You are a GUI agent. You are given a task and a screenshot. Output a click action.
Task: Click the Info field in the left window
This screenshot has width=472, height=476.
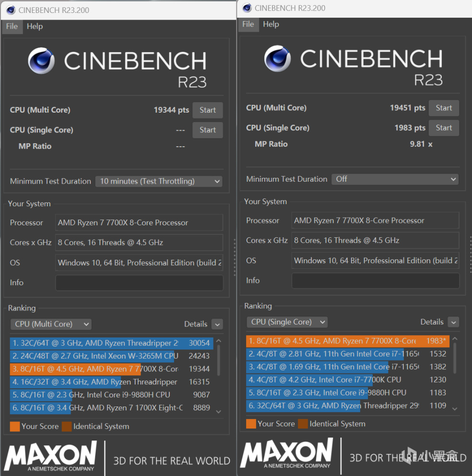point(140,283)
